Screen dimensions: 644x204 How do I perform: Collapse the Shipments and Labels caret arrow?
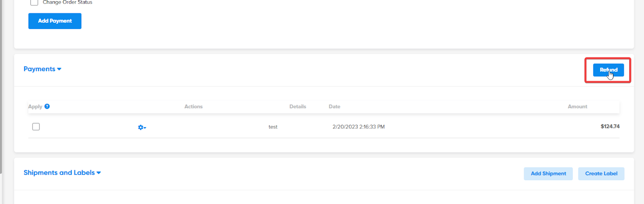coord(99,173)
